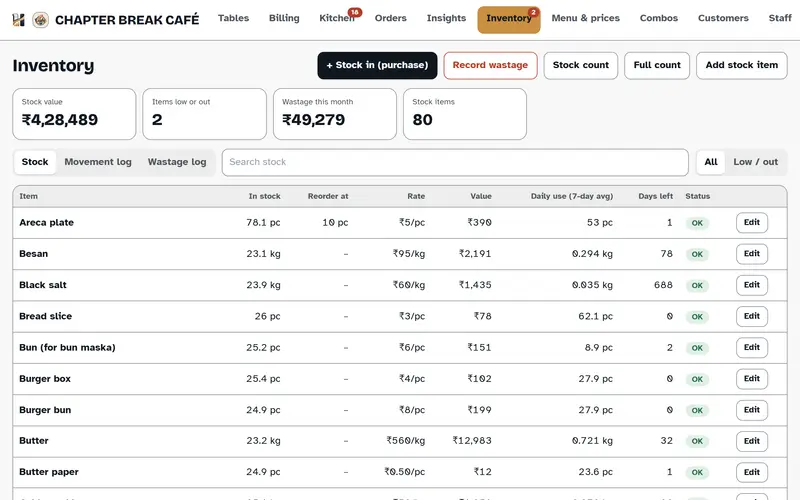Edit the Black salt row
The height and width of the screenshot is (500, 800).
click(x=752, y=285)
